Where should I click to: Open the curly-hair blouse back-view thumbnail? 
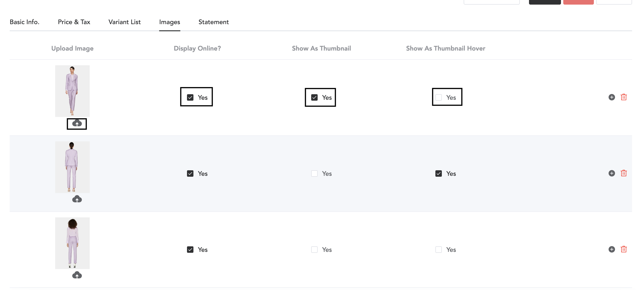tap(72, 243)
